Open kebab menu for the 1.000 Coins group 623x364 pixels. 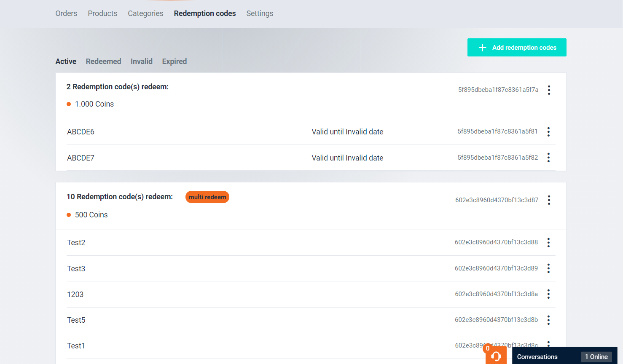tap(549, 90)
